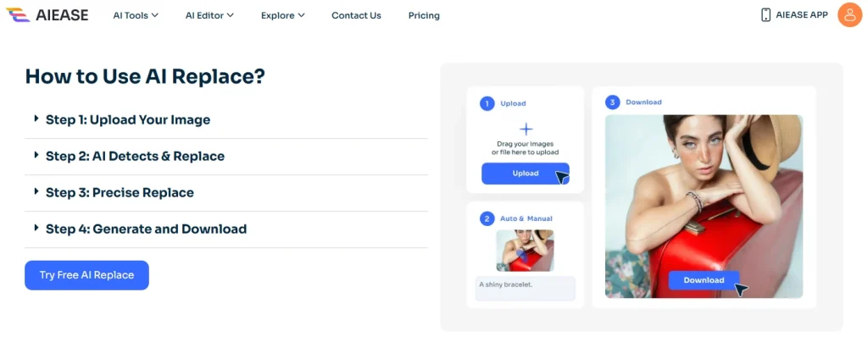This screenshot has height=342, width=868.
Task: Click the phone icon beside AIEASE APP
Action: point(765,15)
